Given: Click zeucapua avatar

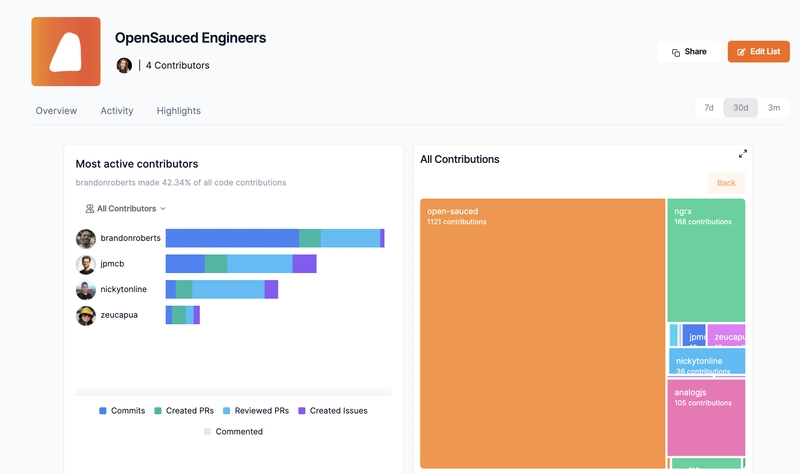Looking at the screenshot, I should [x=86, y=316].
